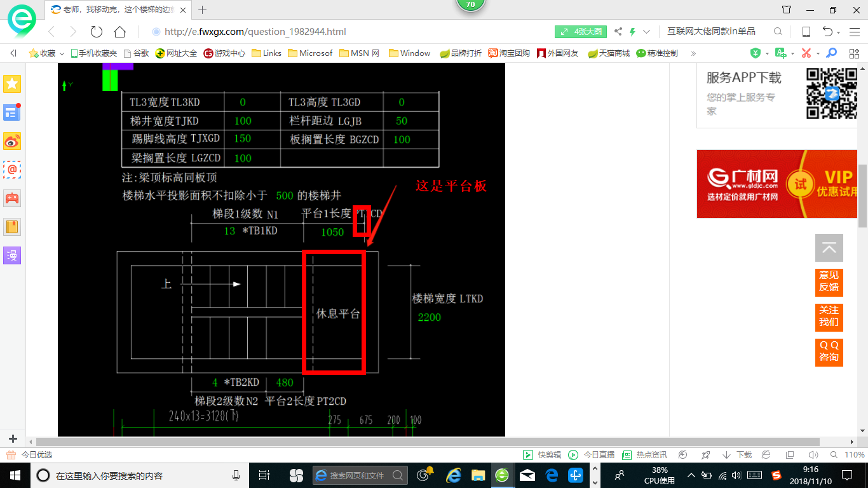Open the Links bookmark folder
Viewport: 868px width, 488px height.
coord(267,53)
